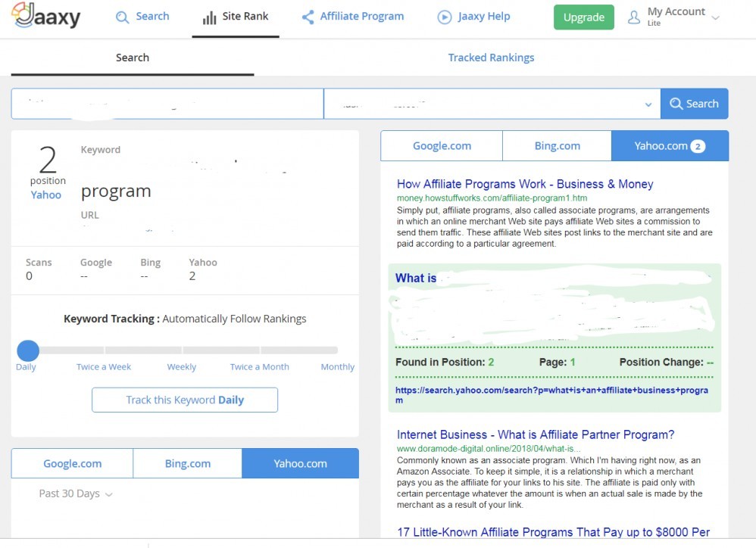
Task: Select the Bing.com results tab
Action: coord(557,146)
